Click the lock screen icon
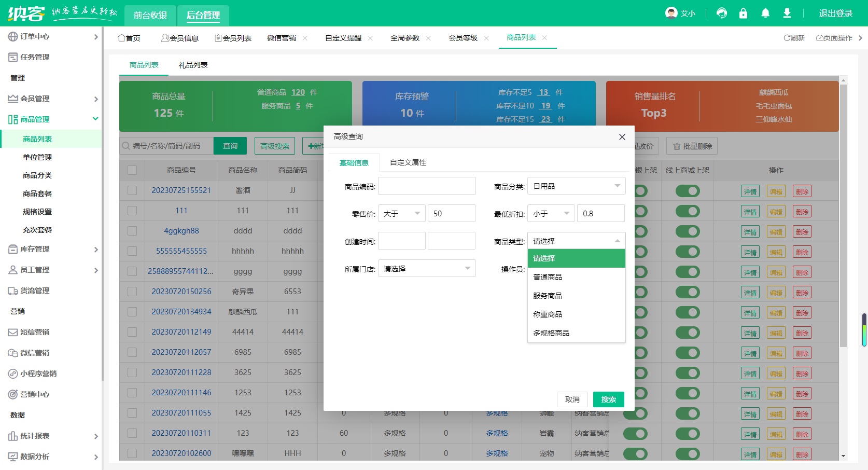 [743, 13]
